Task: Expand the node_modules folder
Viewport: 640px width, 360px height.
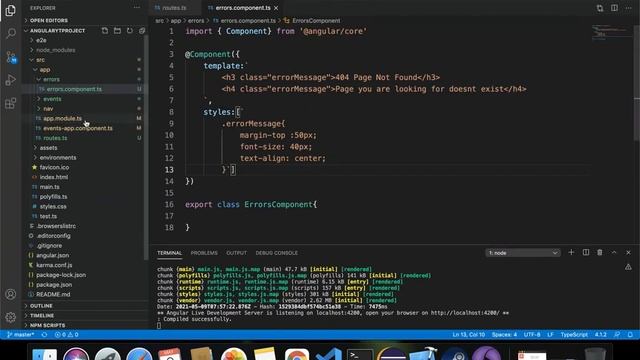Action: pyautogui.click(x=56, y=50)
